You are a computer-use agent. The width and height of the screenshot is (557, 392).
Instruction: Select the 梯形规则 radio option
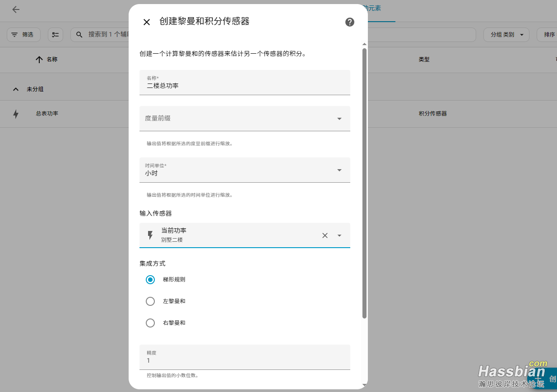[150, 280]
